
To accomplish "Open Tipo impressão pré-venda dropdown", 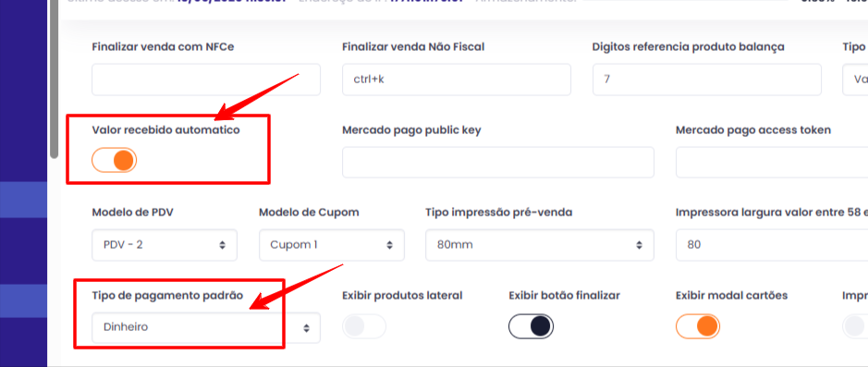I will 540,245.
